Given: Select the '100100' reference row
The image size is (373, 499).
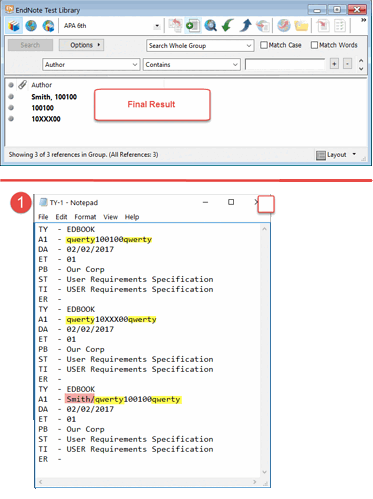Looking at the screenshot, I should pos(42,108).
